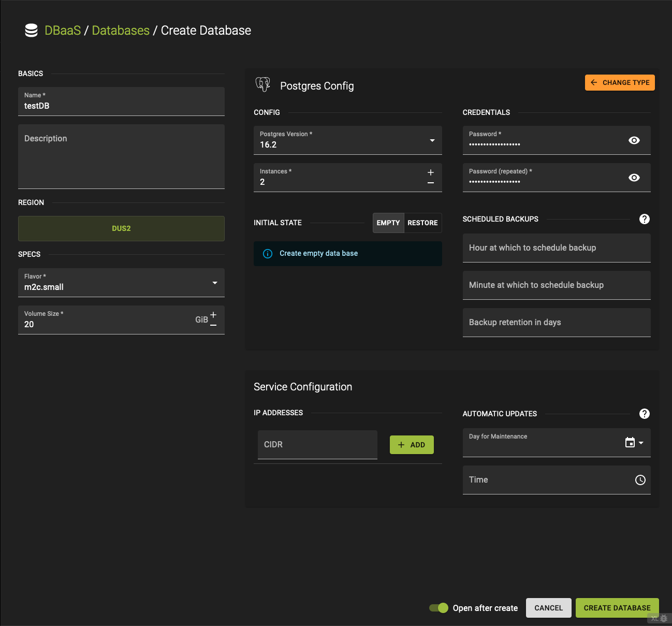Image resolution: width=672 pixels, height=626 pixels.
Task: Increase Volume Size with plus icon
Action: pyautogui.click(x=213, y=315)
